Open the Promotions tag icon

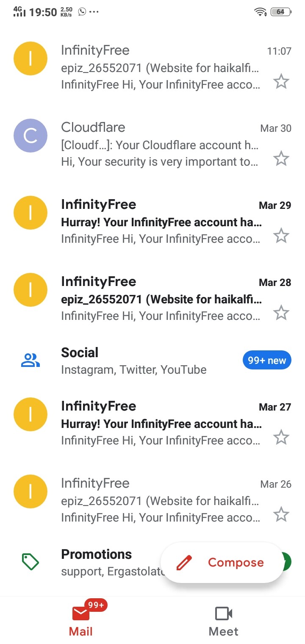[30, 562]
